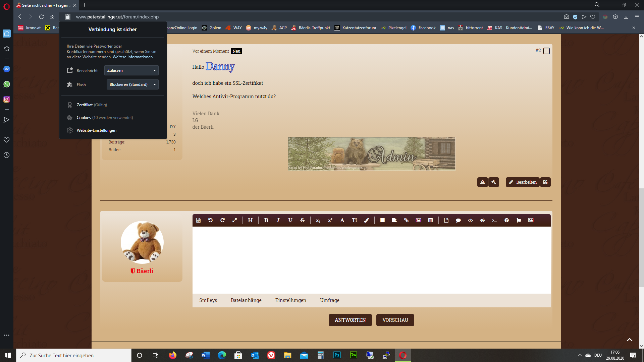The height and width of the screenshot is (362, 644).
Task: Click the code tag icon
Action: 470,220
